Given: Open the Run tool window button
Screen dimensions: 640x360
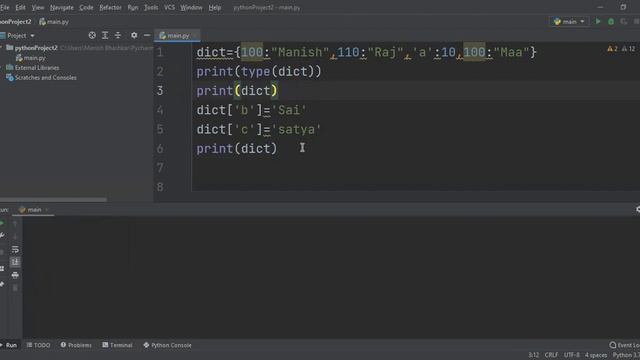Looking at the screenshot, I should [x=9, y=345].
